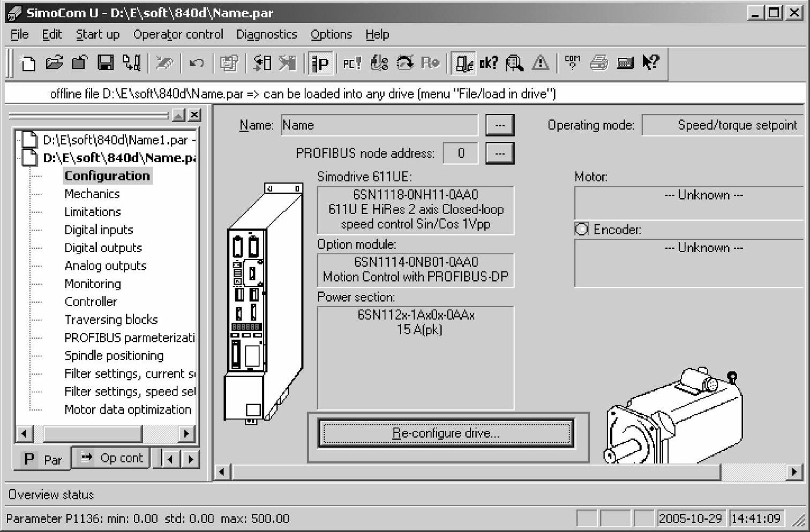This screenshot has height=532, width=810.
Task: Click the greyed properties list icon
Action: pos(229,63)
